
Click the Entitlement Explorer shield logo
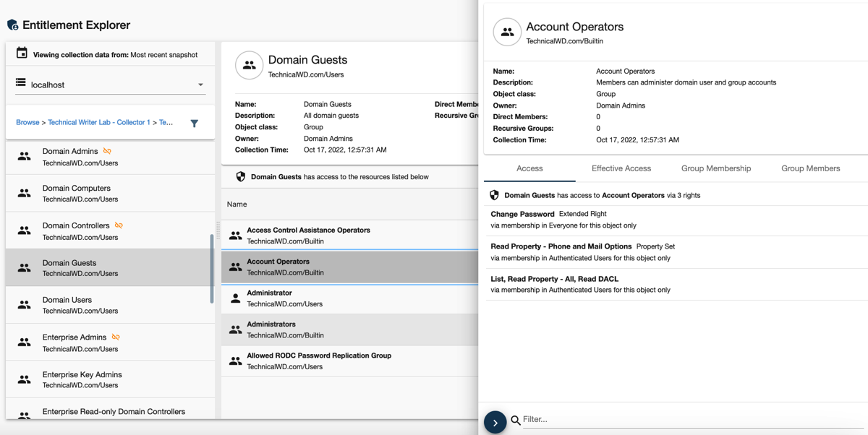pyautogui.click(x=12, y=25)
